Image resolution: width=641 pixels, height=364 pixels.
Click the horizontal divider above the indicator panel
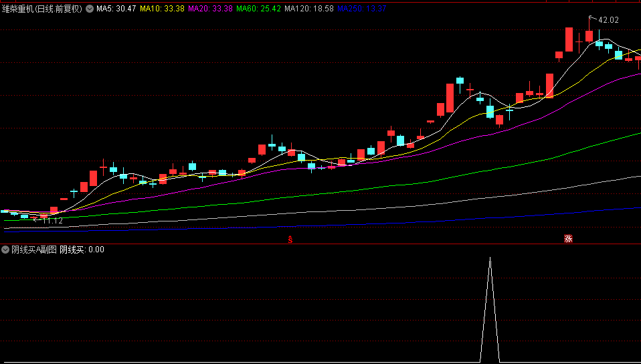pos(320,244)
